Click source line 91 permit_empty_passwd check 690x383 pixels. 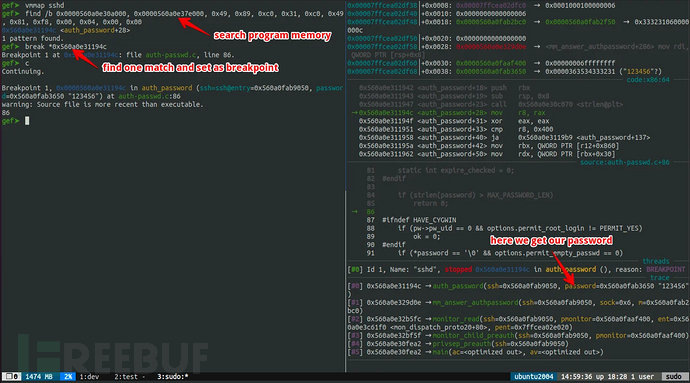click(x=495, y=253)
